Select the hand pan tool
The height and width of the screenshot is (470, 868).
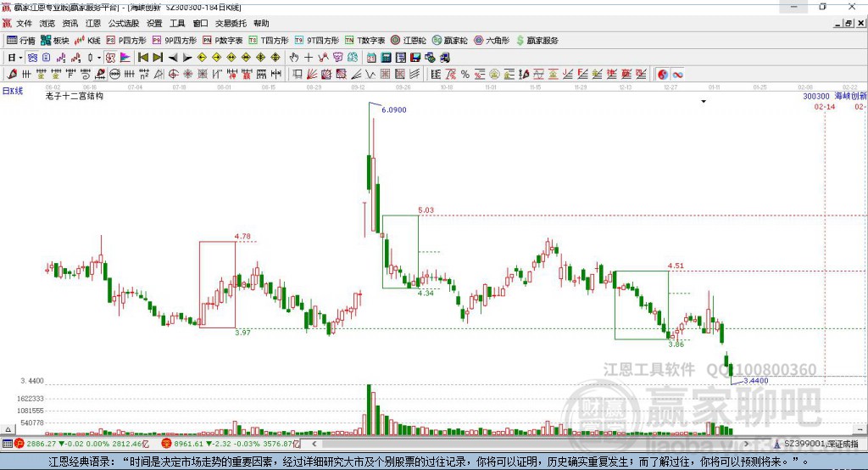coord(294,58)
